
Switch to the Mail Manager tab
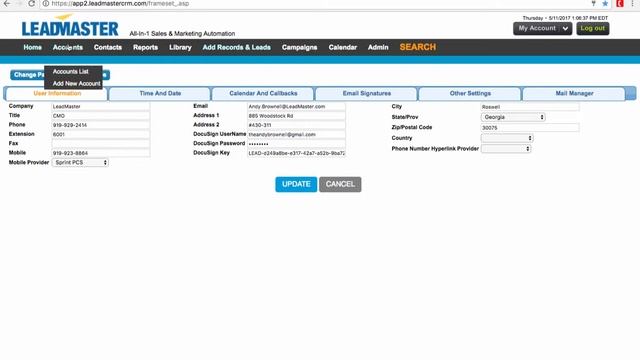(x=574, y=93)
